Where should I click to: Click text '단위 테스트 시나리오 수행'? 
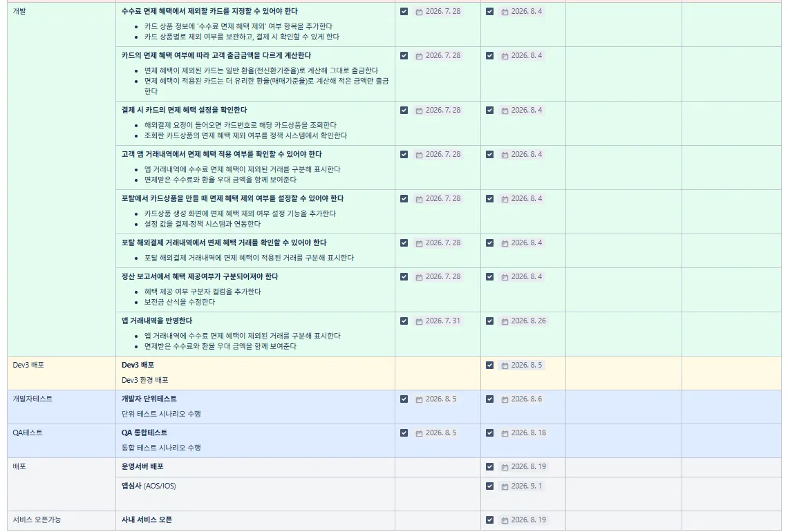161,414
